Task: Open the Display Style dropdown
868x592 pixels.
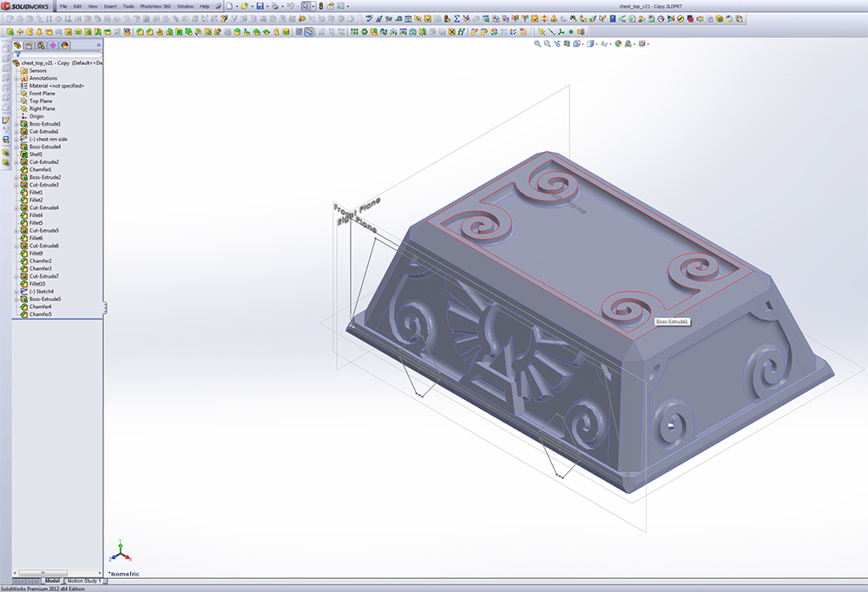Action: click(597, 44)
